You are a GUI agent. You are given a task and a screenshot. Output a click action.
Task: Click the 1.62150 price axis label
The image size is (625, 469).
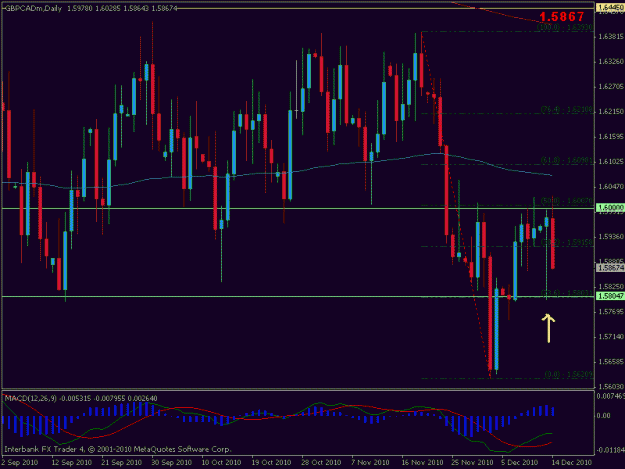point(611,112)
